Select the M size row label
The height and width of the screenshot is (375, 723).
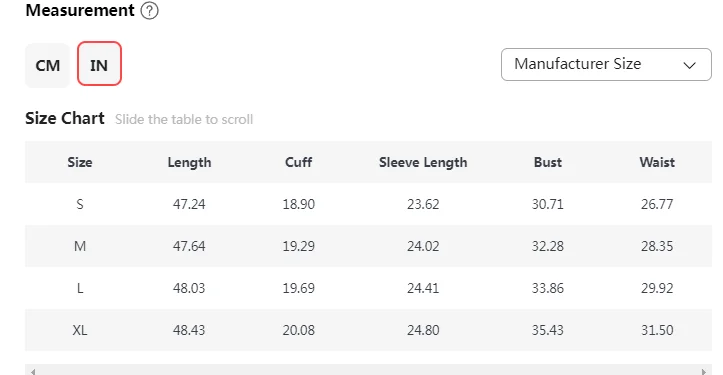coord(80,246)
